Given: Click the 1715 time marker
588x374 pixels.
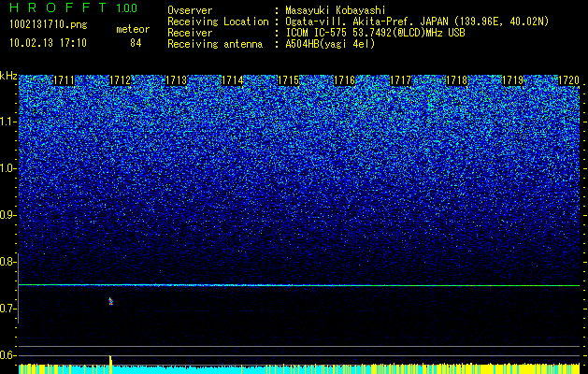Looking at the screenshot, I should pyautogui.click(x=288, y=80).
